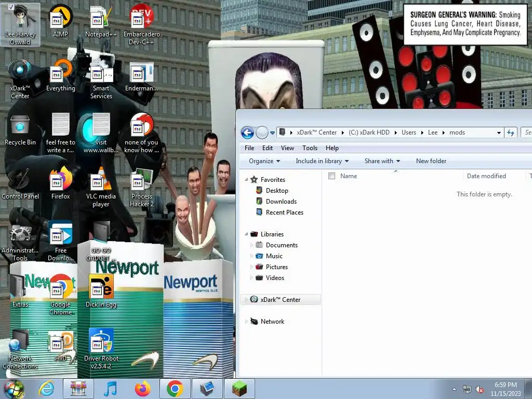Select the Music library
The height and width of the screenshot is (399, 532).
[x=274, y=256]
